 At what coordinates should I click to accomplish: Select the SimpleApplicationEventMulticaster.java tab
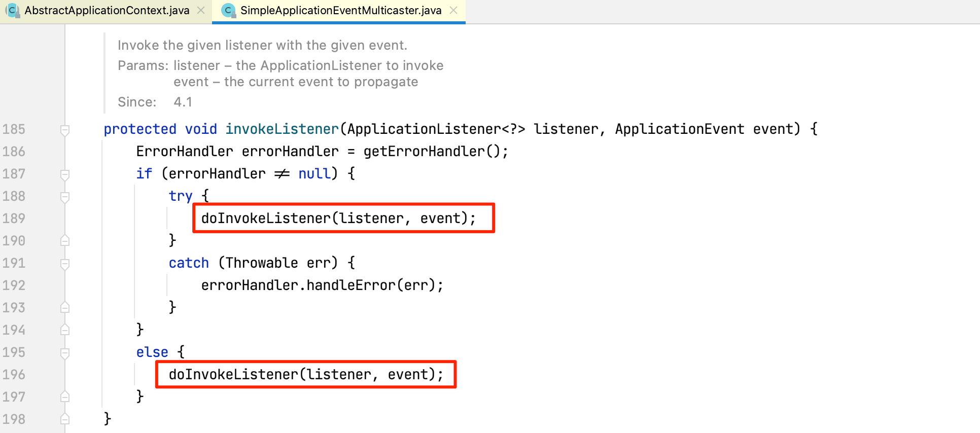pyautogui.click(x=340, y=11)
